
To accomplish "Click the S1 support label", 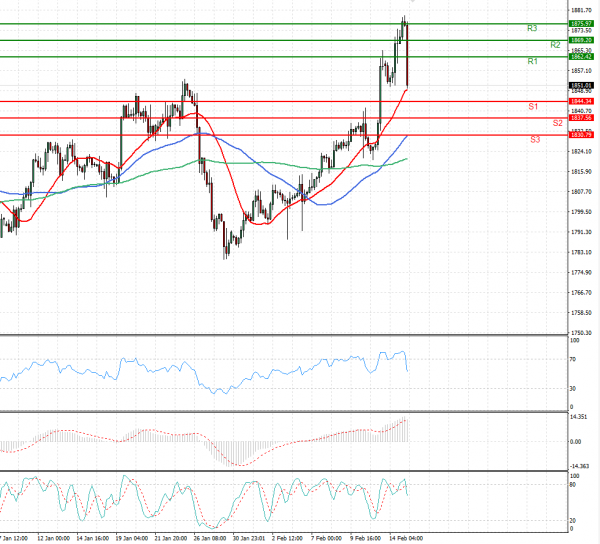I will [533, 106].
